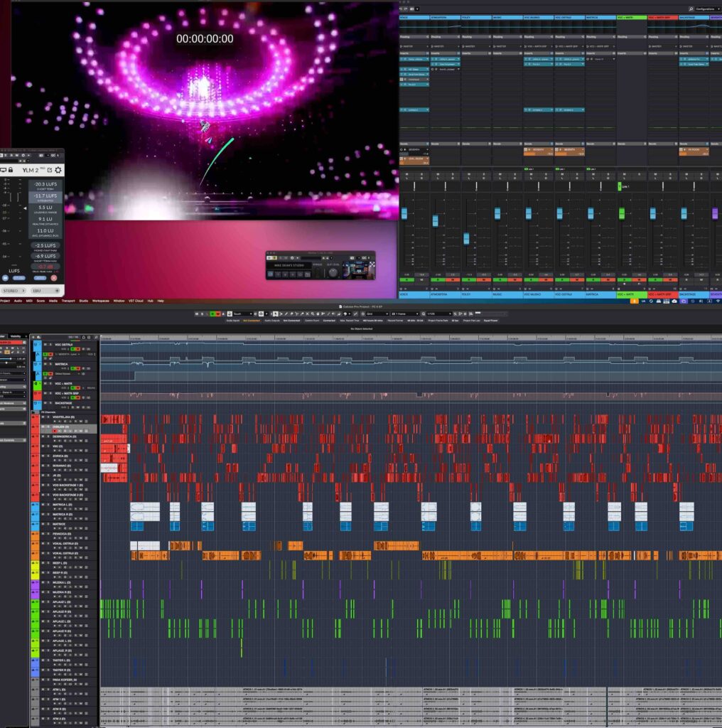Viewport: 722px width, 728px height.
Task: Open the Touch automation mode dropdown
Action: [242, 314]
